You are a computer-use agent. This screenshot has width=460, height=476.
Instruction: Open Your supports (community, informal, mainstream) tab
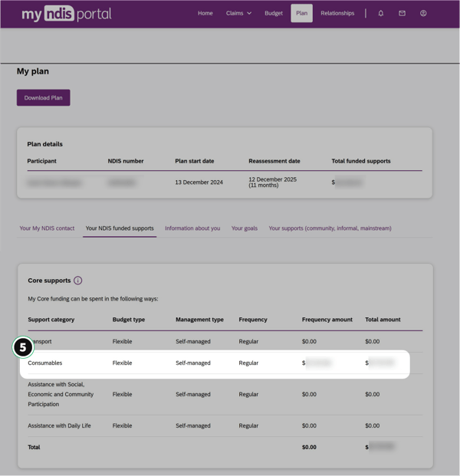tap(330, 228)
